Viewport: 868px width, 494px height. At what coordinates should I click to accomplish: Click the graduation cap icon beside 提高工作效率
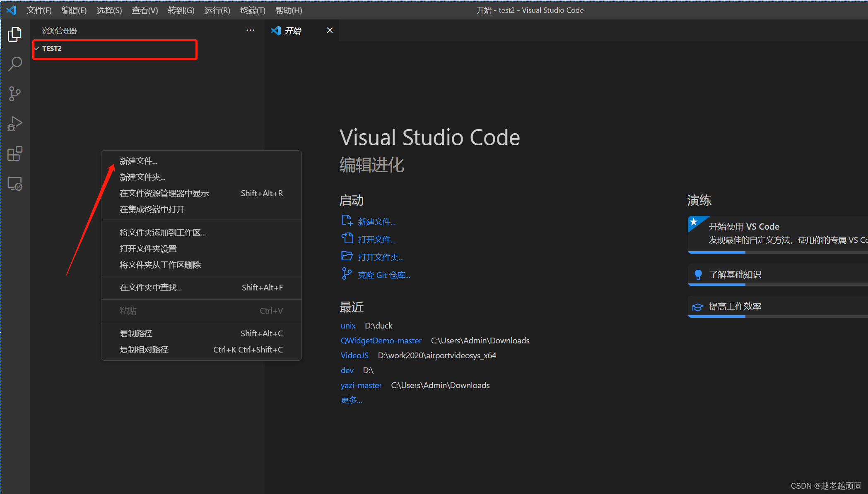(x=698, y=307)
